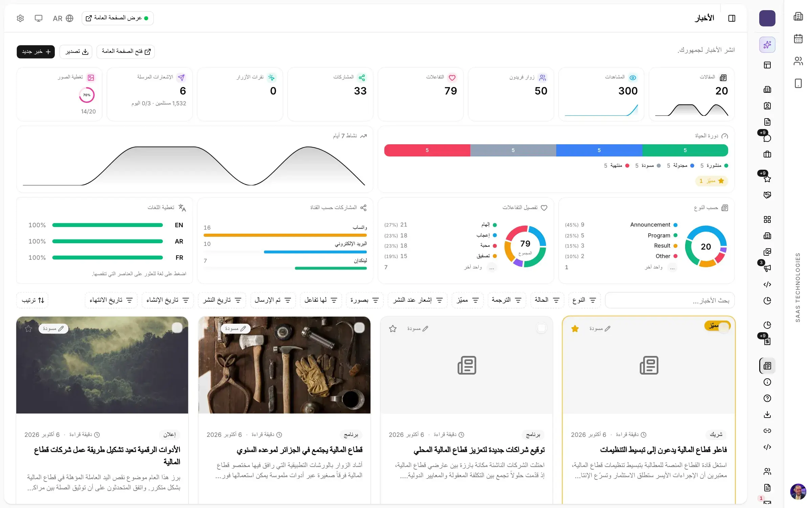Screen dimensions: 812x508
Task: Click the مميّز 1 star badge in lifecycle
Action: click(712, 181)
